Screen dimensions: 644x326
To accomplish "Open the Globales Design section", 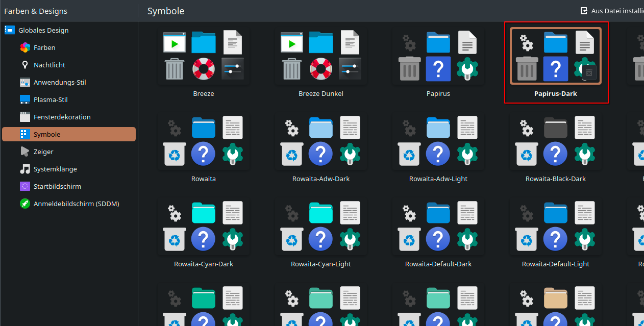I will click(69, 30).
